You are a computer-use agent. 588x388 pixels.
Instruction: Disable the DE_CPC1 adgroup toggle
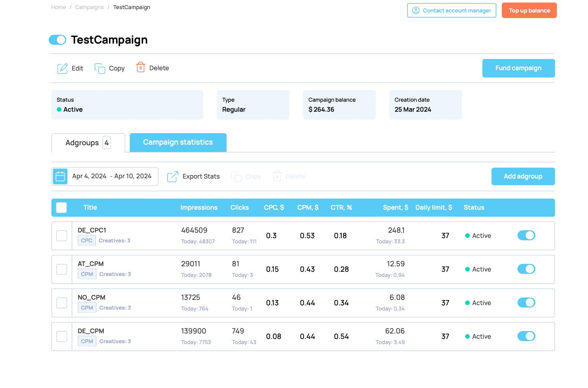click(526, 235)
